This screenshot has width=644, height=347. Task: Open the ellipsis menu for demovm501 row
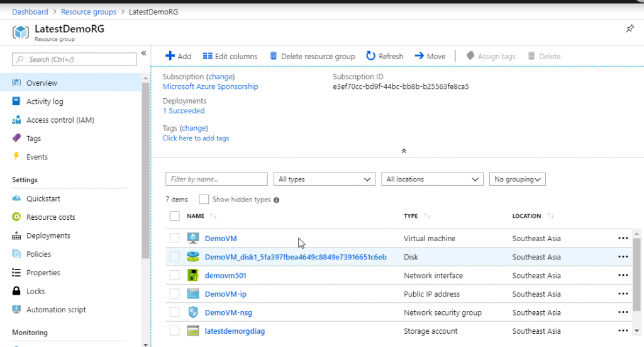click(623, 275)
